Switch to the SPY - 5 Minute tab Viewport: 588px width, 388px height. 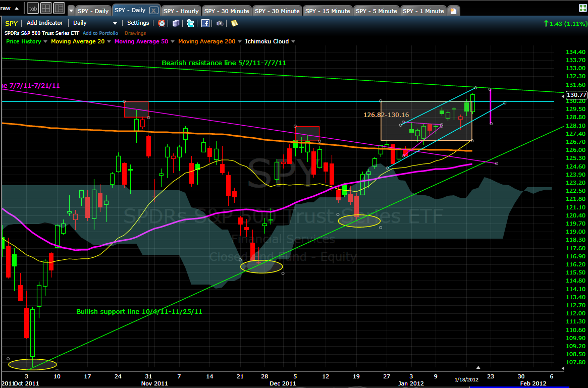coord(376,11)
